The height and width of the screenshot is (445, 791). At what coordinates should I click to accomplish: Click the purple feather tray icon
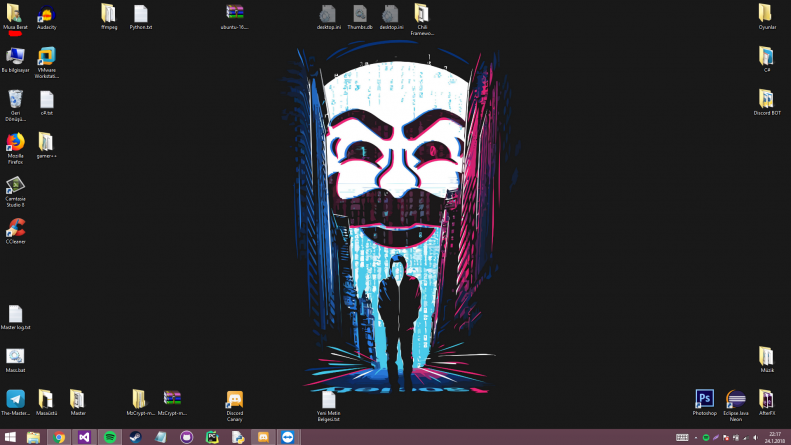click(x=715, y=437)
